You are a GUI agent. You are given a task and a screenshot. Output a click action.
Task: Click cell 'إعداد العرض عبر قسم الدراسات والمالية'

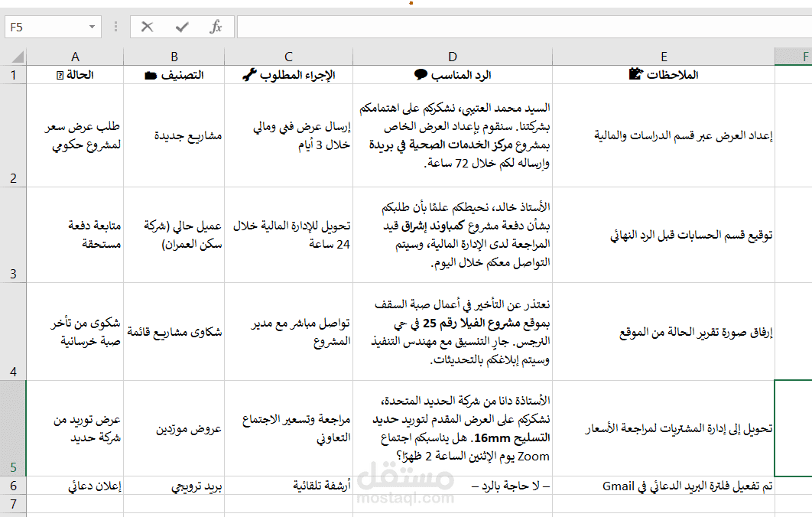click(x=664, y=135)
